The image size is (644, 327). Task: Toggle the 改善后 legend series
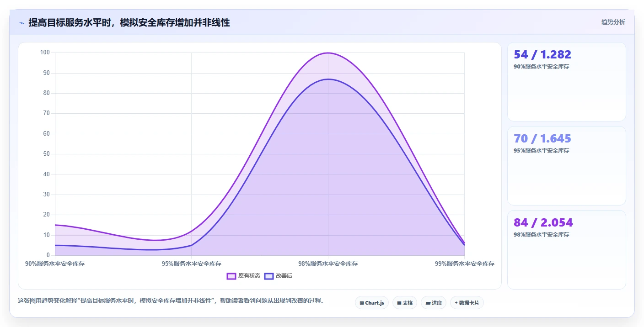[x=279, y=276]
